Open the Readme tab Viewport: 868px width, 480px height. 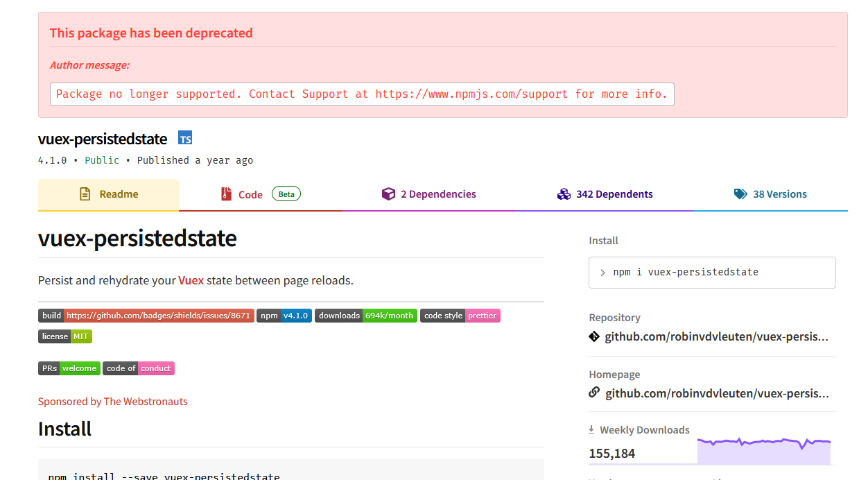(108, 194)
